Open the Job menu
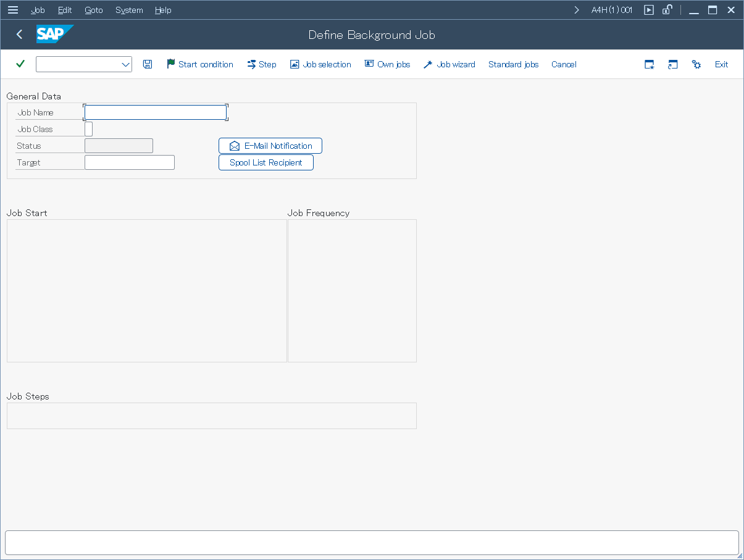The width and height of the screenshot is (744, 560). pos(38,10)
